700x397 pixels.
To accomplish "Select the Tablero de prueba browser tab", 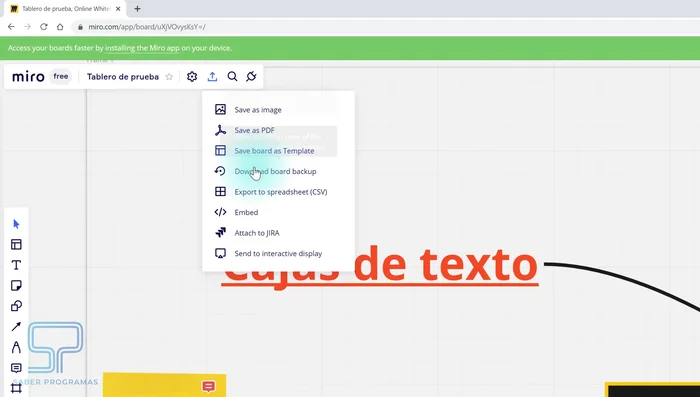I will (65, 8).
